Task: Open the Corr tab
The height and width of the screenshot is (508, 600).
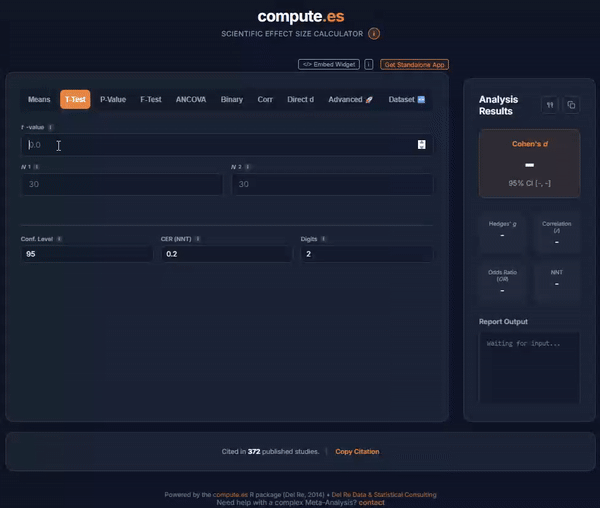Action: (x=265, y=99)
